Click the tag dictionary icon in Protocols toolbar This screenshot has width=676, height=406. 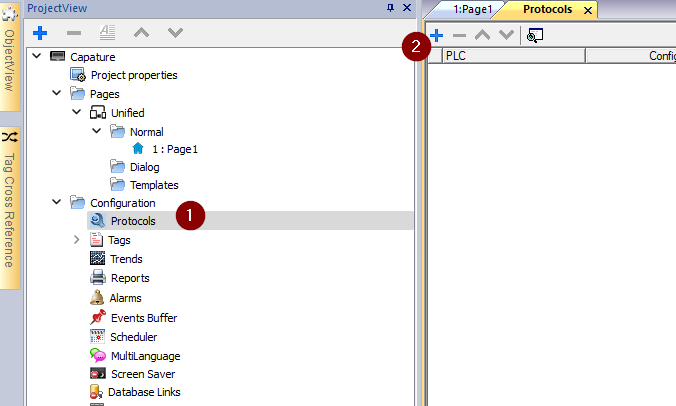(x=535, y=35)
